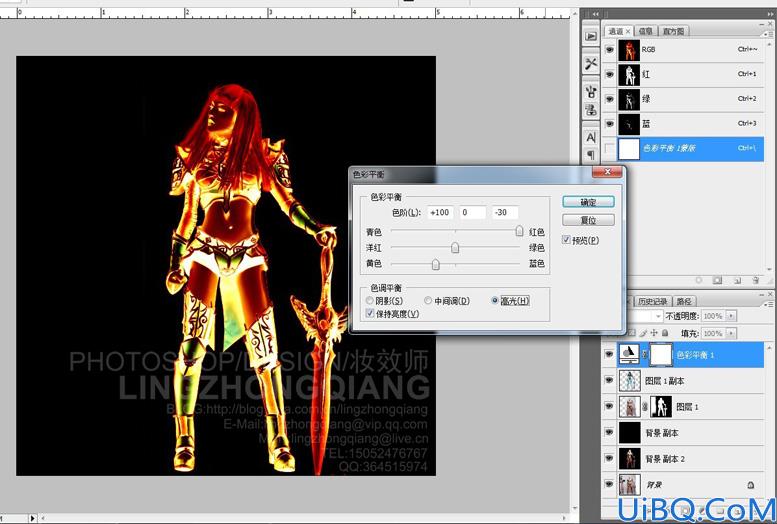Switch to the 直方图 tab
Image resolution: width=777 pixels, height=524 pixels.
673,31
